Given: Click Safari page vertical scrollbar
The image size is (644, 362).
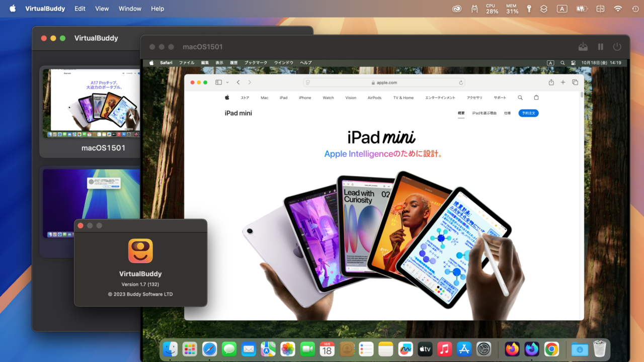Looking at the screenshot, I should coord(582,95).
